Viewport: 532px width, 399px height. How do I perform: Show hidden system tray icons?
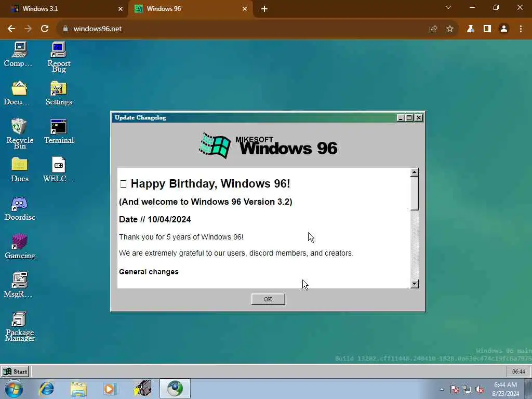tap(442, 389)
